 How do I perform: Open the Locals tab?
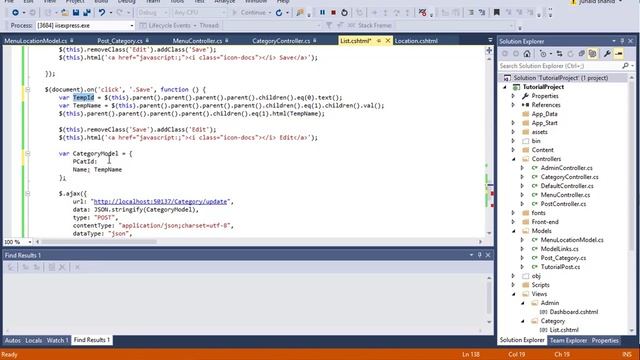(x=33, y=340)
